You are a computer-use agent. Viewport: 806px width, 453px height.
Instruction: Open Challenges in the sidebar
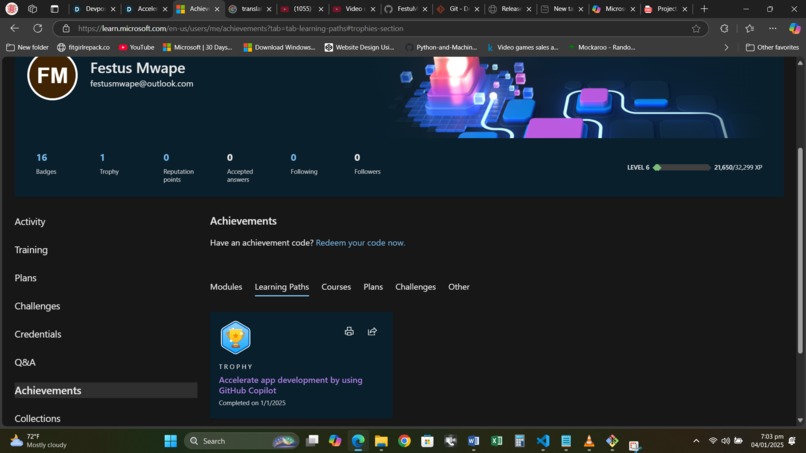pos(37,306)
